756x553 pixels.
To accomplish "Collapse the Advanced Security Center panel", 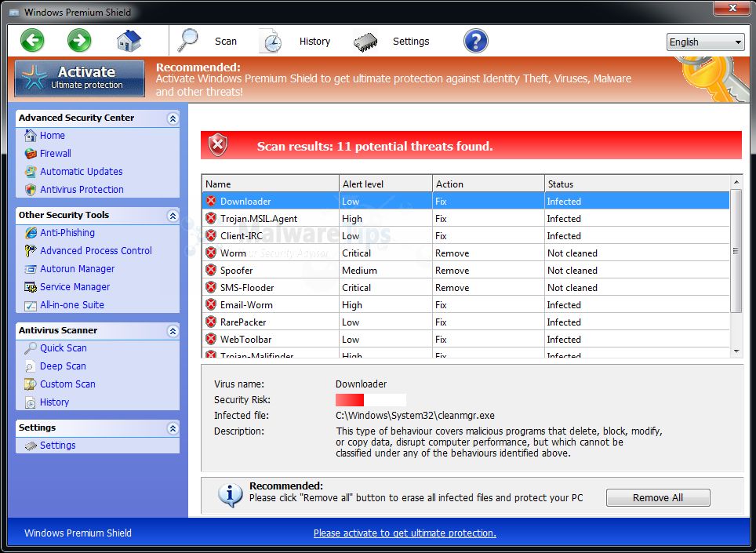I will pyautogui.click(x=173, y=118).
